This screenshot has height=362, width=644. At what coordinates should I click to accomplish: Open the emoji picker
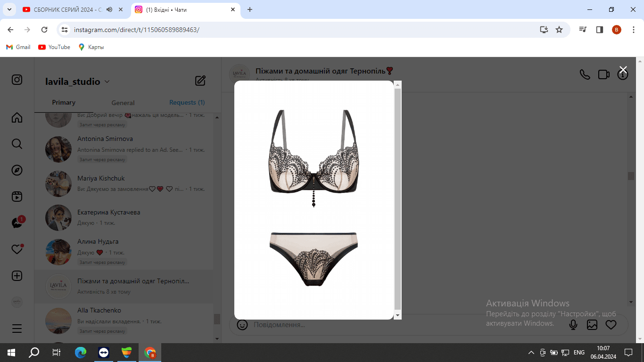242,325
